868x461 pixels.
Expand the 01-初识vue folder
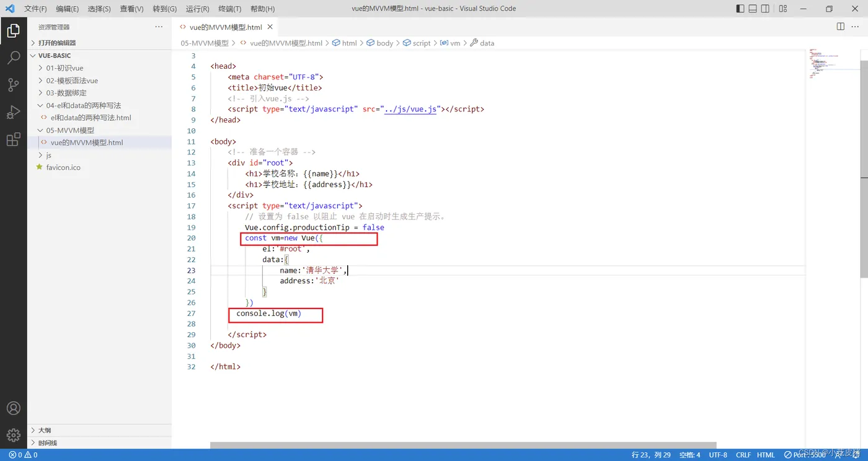pos(99,68)
